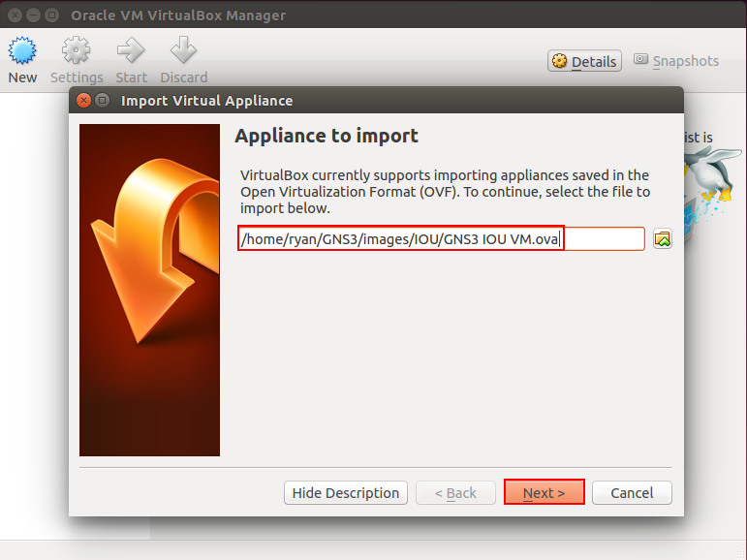747x560 pixels.
Task: Close the VirtualBox Manager window
Action: [x=15, y=16]
